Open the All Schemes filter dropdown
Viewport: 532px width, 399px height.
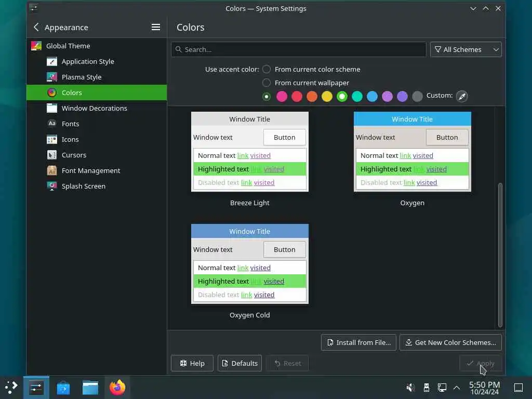[x=466, y=49]
